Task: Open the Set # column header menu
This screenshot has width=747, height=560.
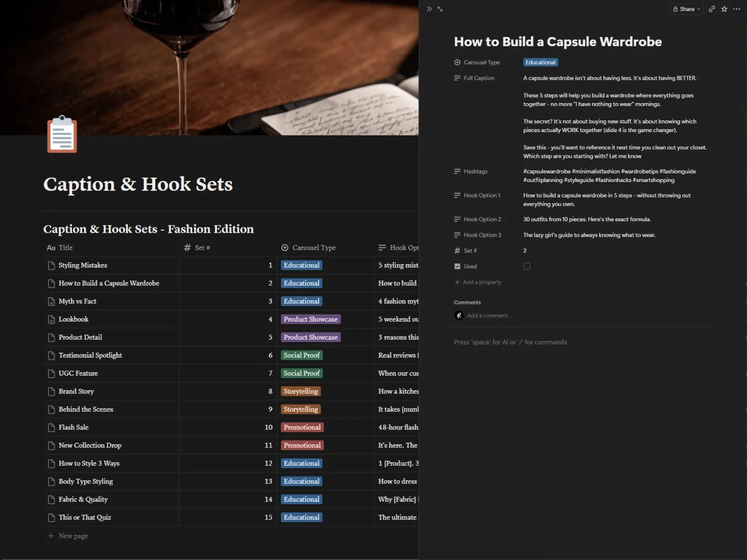Action: tap(228, 248)
